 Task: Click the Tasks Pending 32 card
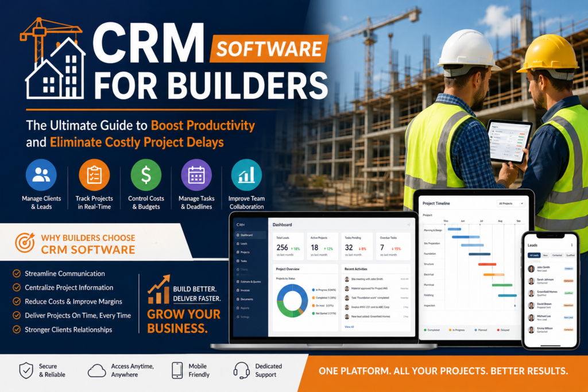click(x=356, y=246)
